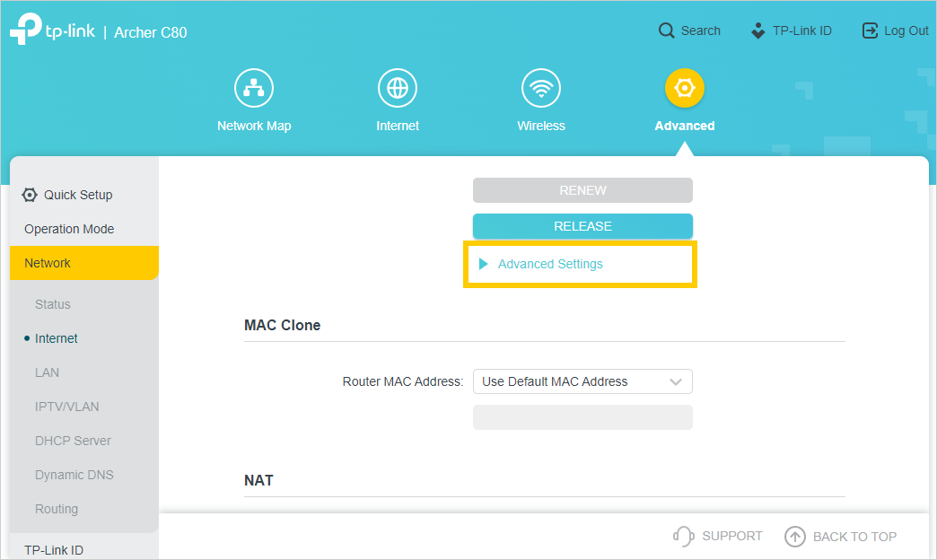Select Operation Mode in sidebar
This screenshot has width=937, height=560.
(x=69, y=229)
